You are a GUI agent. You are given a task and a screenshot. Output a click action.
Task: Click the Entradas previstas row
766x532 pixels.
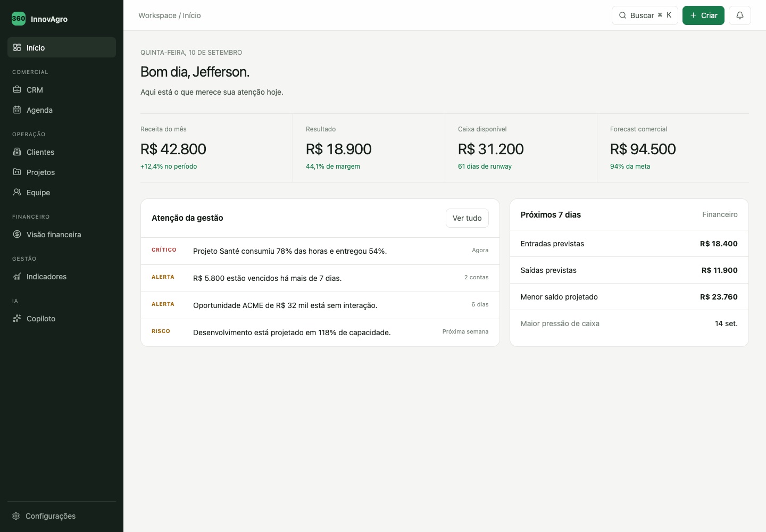629,244
